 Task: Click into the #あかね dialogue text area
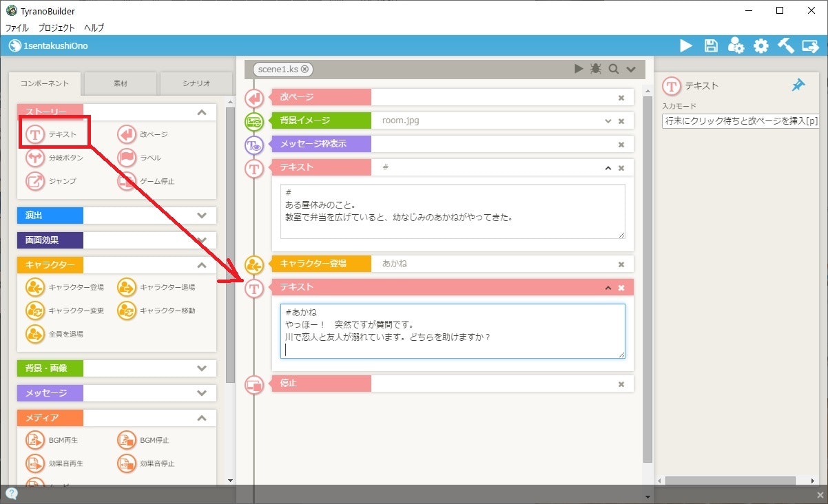tap(453, 331)
